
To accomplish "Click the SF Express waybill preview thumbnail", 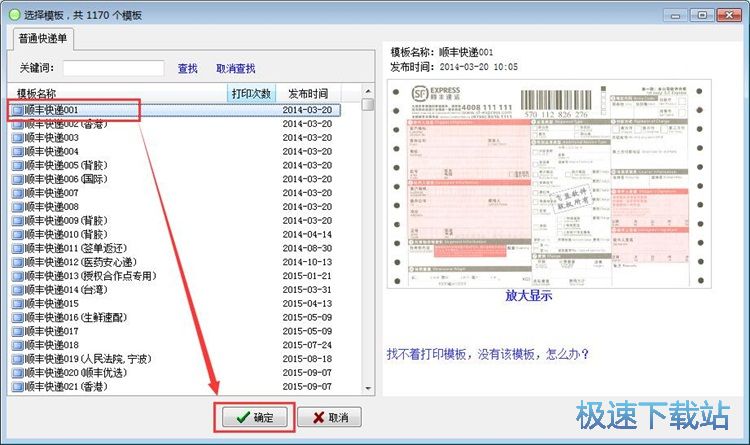I will (549, 184).
